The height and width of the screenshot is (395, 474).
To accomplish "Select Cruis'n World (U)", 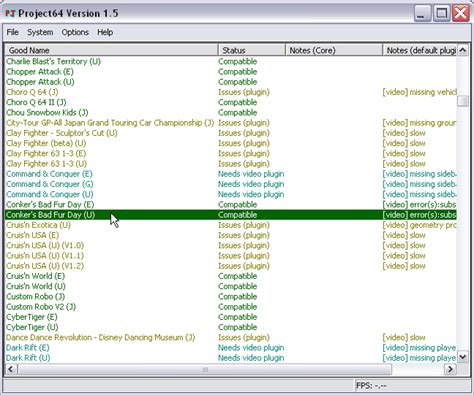I will (x=36, y=286).
